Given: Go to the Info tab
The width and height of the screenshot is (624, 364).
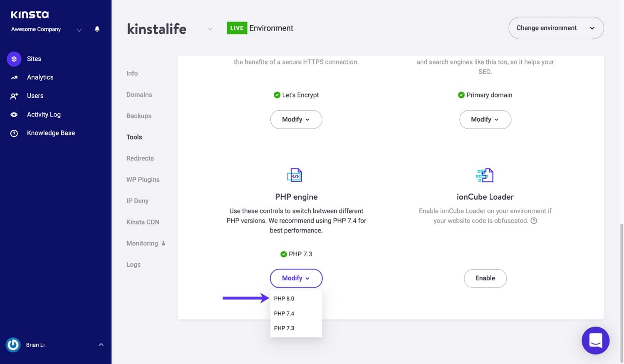Looking at the screenshot, I should [132, 74].
